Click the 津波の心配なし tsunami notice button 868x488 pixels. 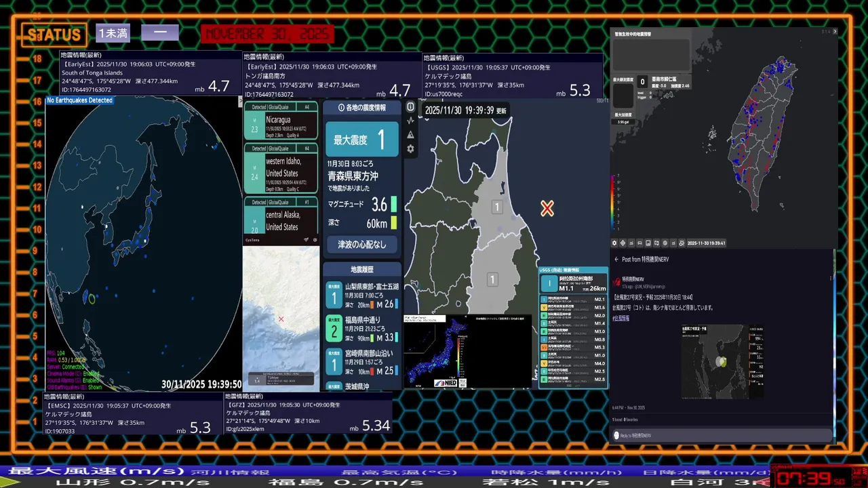tap(362, 244)
